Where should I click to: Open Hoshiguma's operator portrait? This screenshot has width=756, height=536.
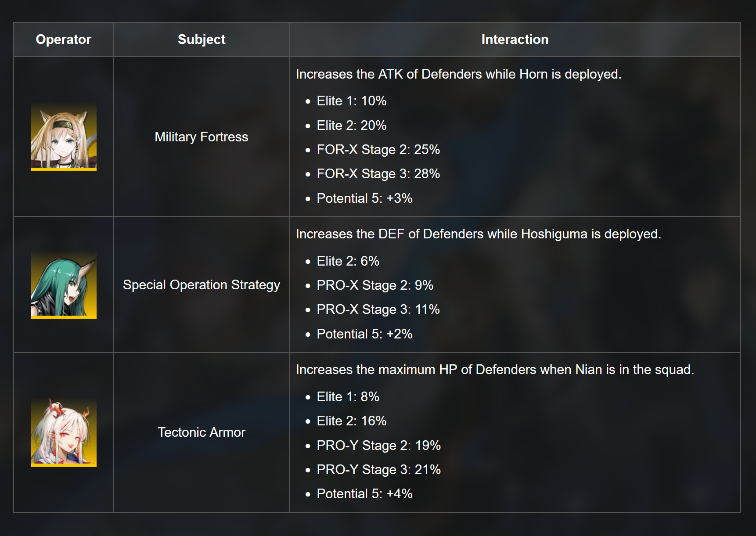pos(64,285)
